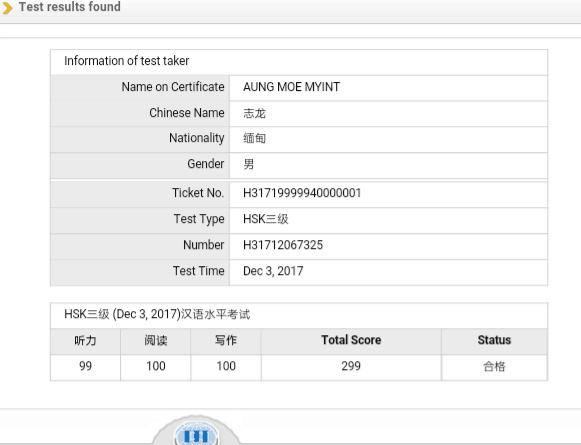Select the name AUNG MOE MYINT
This screenshot has height=445, width=581.
(x=291, y=87)
